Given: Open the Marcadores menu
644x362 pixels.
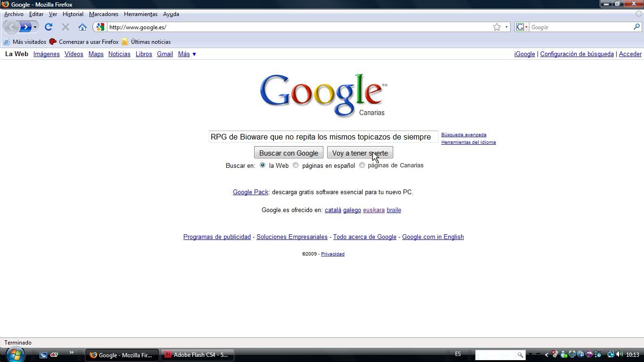Looking at the screenshot, I should pyautogui.click(x=104, y=14).
